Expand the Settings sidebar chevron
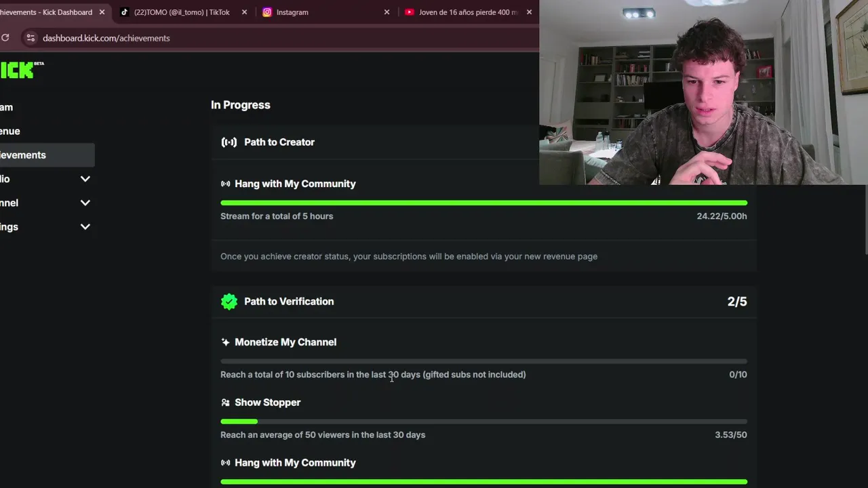The height and width of the screenshot is (488, 868). [x=85, y=227]
